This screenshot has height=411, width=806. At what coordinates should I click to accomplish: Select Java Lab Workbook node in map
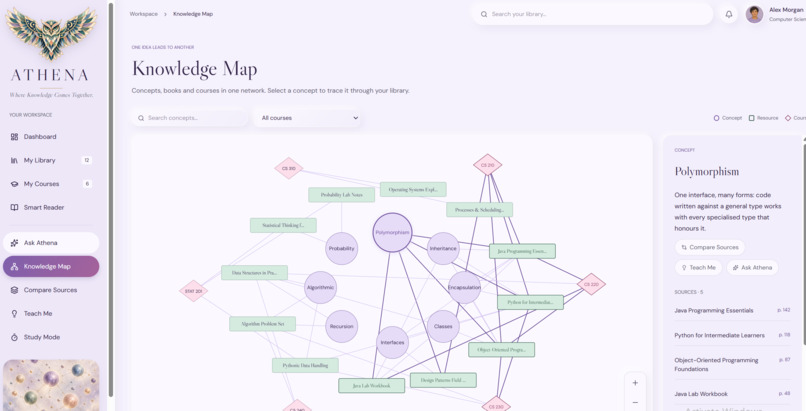tap(372, 385)
